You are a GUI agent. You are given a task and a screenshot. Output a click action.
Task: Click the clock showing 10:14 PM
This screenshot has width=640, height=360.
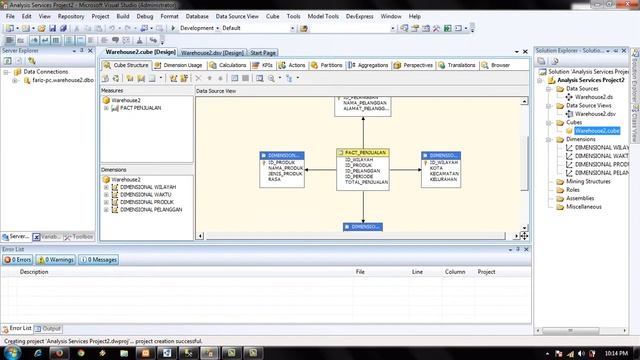click(616, 353)
